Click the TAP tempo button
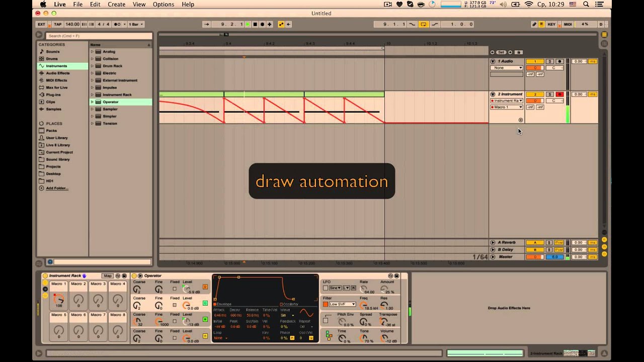Image resolution: width=644 pixels, height=362 pixels. [58, 24]
